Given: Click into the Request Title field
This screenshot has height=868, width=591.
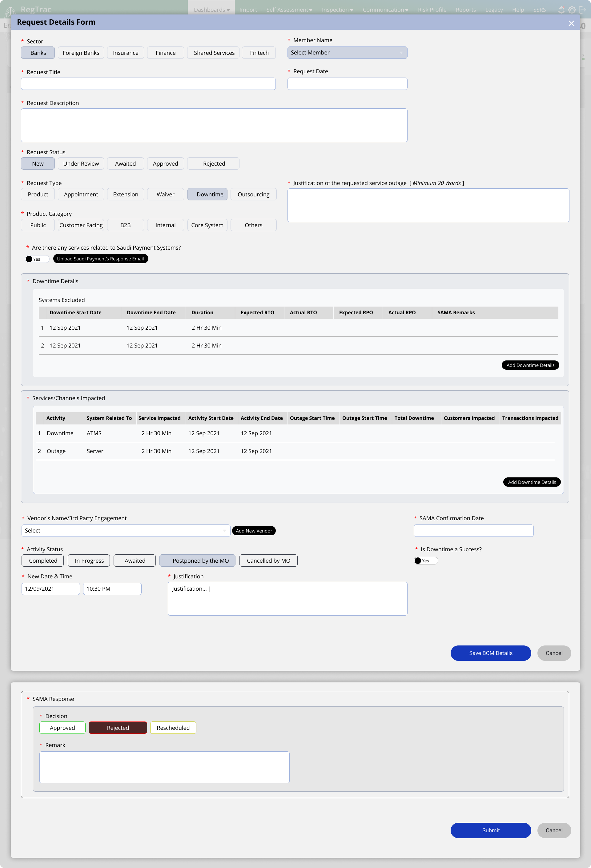Looking at the screenshot, I should point(148,84).
